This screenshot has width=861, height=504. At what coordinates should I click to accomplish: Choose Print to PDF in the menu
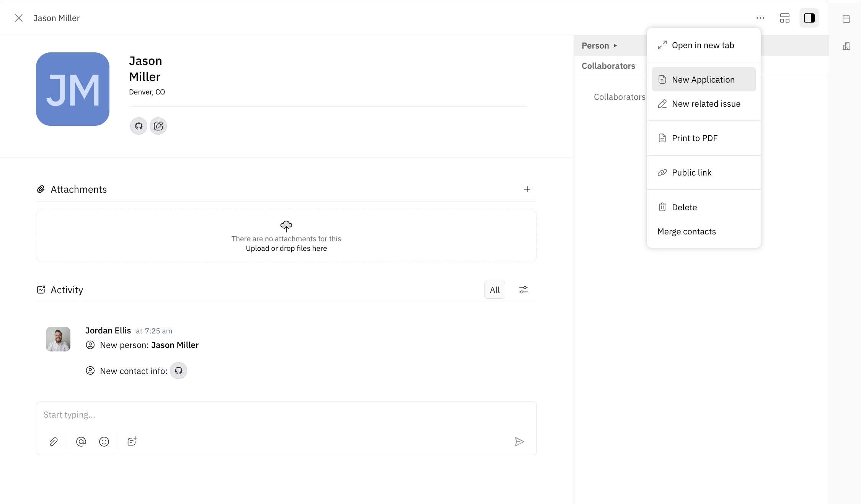coord(695,138)
